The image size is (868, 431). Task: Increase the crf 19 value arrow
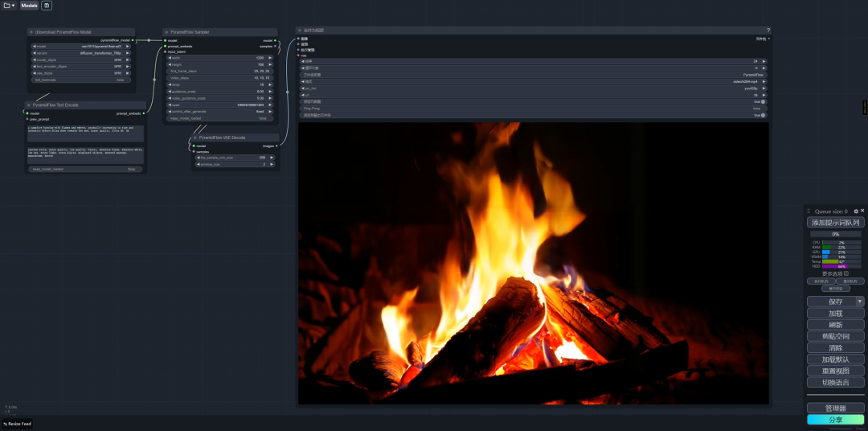click(764, 95)
